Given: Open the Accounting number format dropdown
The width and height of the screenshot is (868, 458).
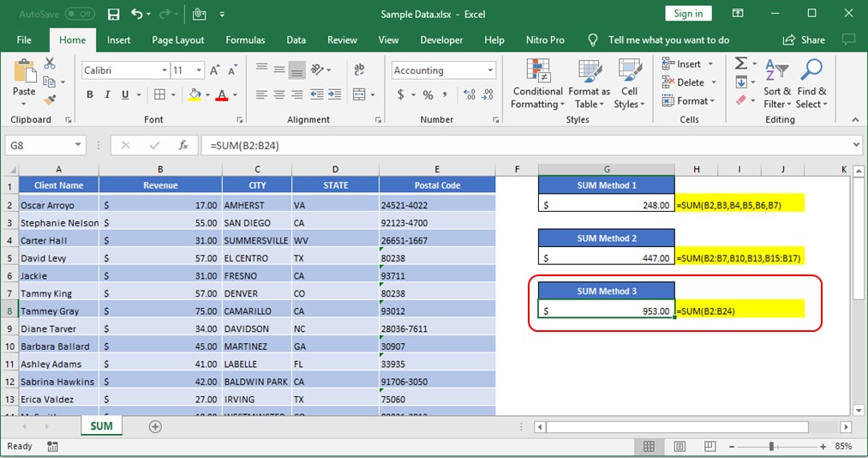Looking at the screenshot, I should (490, 70).
